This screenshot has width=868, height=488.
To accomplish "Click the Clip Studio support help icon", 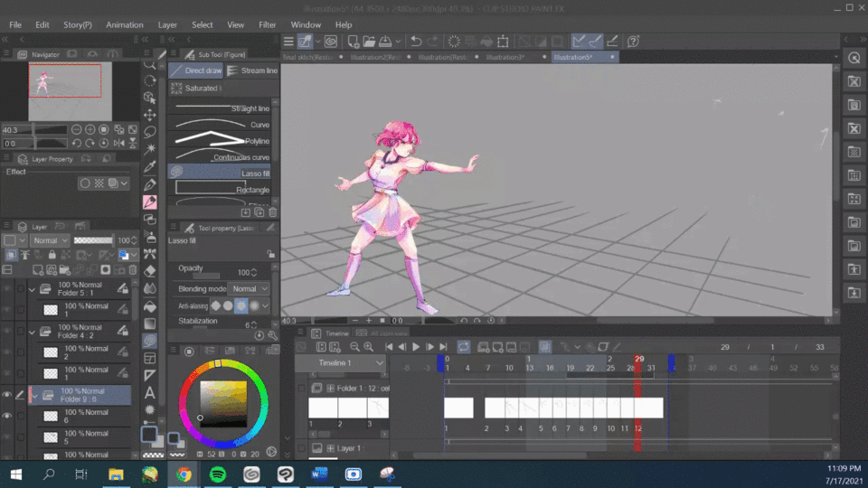I will point(633,42).
